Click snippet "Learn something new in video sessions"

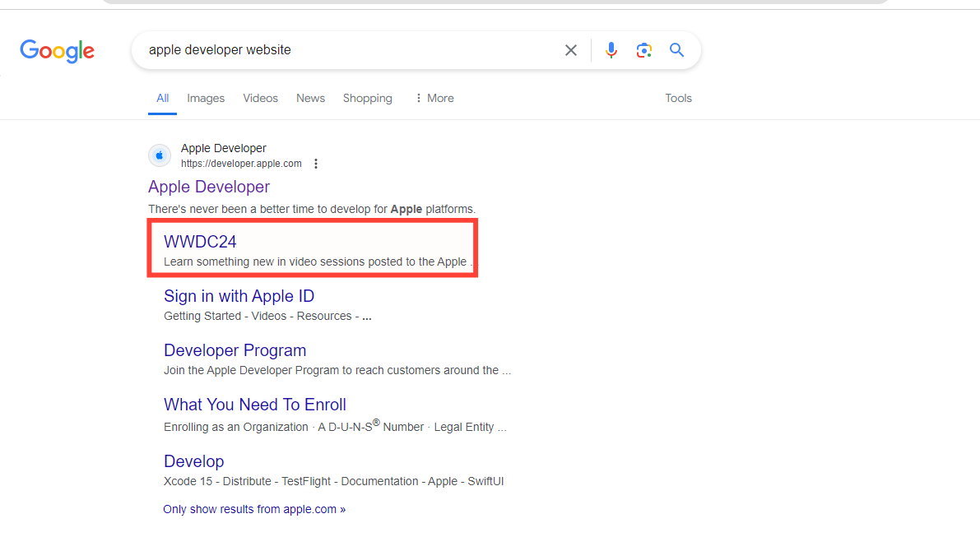coord(318,262)
